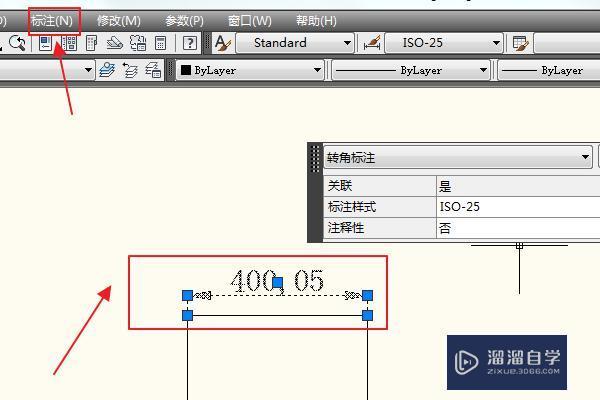Click the Layer States Manager icon

click(153, 70)
